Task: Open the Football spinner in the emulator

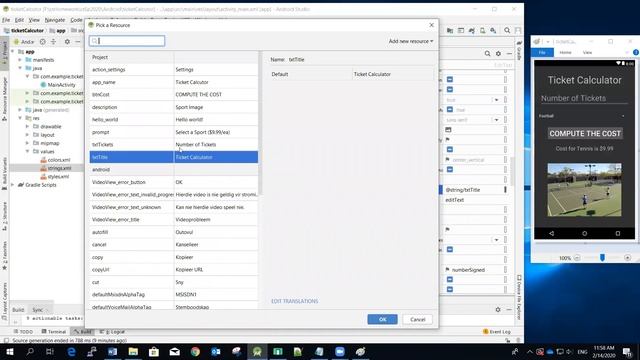Action: click(x=582, y=116)
